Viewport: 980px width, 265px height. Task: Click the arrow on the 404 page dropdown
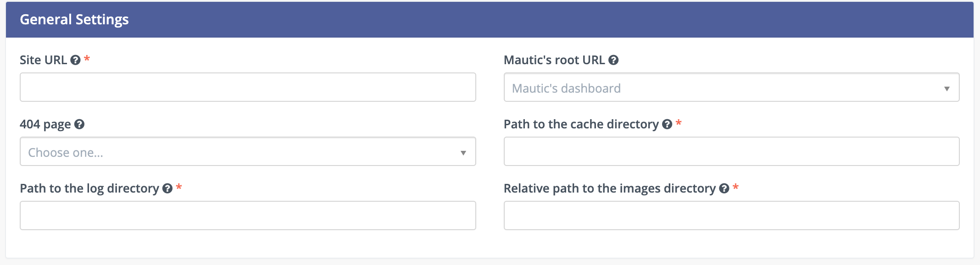click(x=463, y=153)
